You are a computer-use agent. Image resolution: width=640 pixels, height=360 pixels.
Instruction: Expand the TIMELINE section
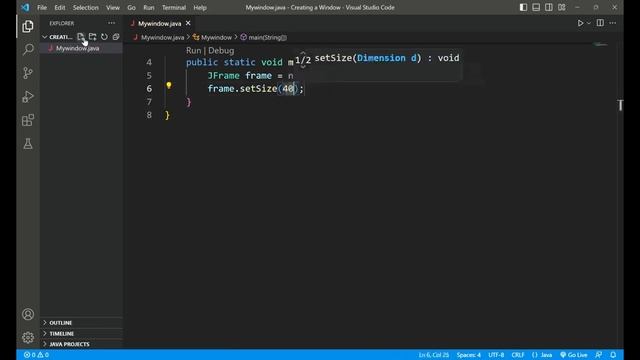[x=81, y=333]
